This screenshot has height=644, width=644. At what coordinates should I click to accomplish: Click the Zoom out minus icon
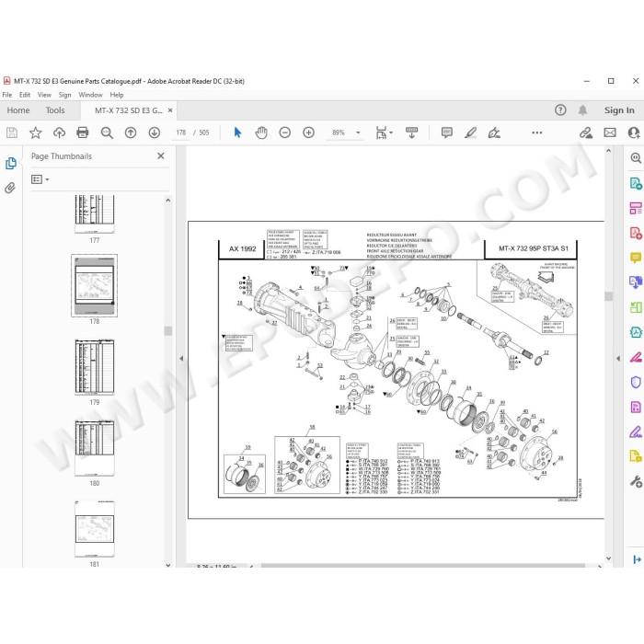coord(284,132)
